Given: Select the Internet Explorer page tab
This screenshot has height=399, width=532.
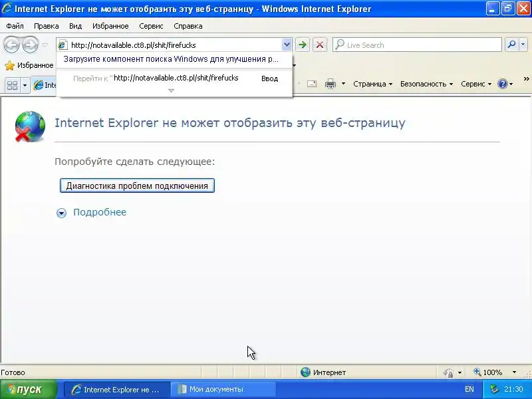Looking at the screenshot, I should pos(44,85).
